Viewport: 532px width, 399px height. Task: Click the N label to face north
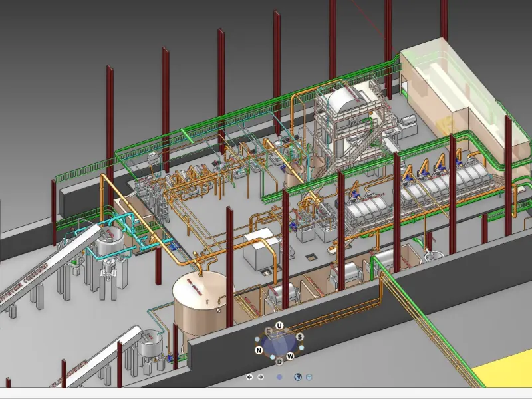click(x=259, y=350)
